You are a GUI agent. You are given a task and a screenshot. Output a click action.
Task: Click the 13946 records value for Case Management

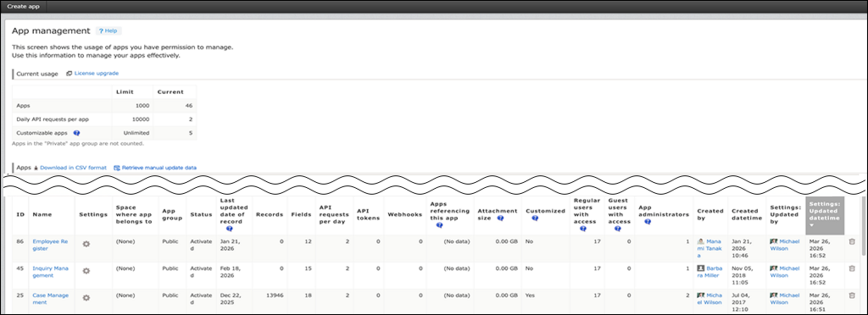click(275, 296)
